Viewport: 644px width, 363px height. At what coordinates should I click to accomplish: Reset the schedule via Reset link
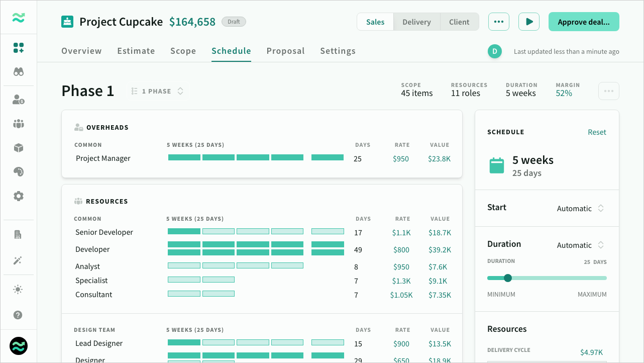[597, 132]
